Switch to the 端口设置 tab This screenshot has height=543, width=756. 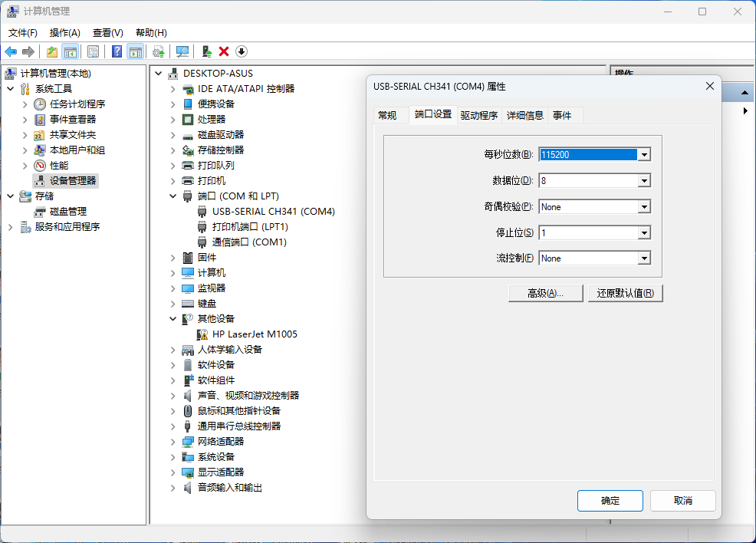pyautogui.click(x=433, y=115)
